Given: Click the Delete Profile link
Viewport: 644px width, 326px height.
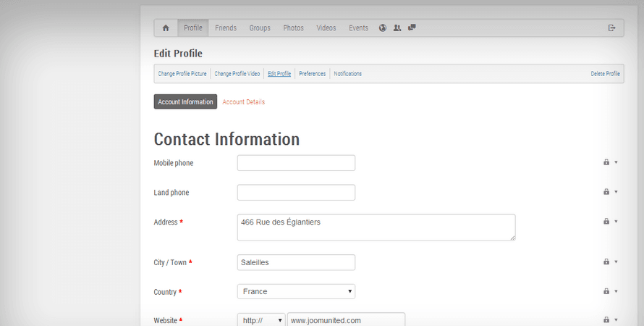Looking at the screenshot, I should point(605,74).
